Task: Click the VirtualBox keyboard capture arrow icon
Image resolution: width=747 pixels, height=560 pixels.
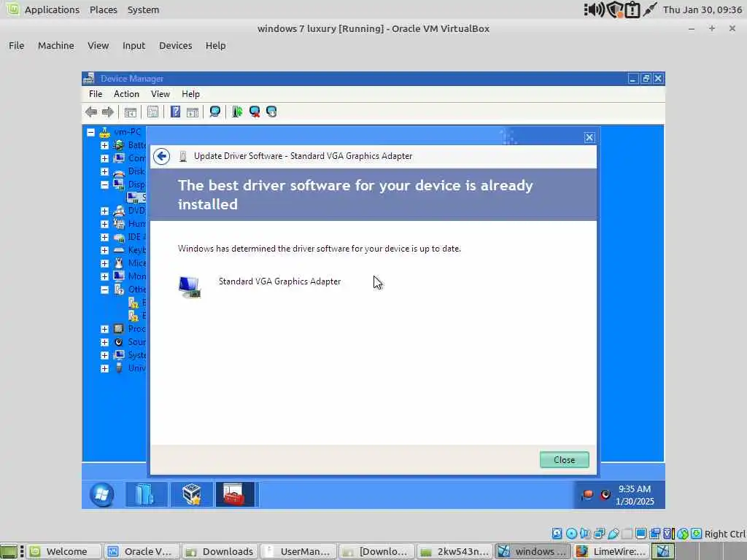Action: pyautogui.click(x=697, y=533)
